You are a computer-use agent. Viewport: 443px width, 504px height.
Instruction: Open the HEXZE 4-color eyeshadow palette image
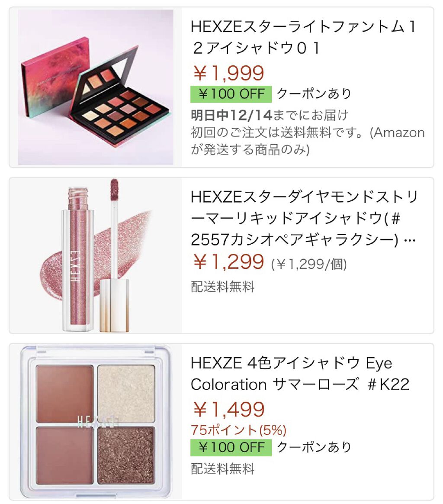pyautogui.click(x=96, y=422)
